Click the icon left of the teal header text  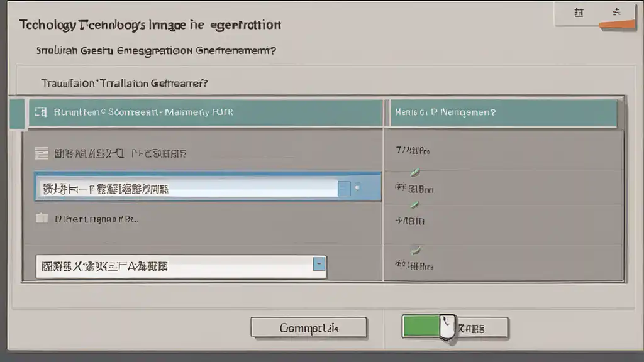click(x=41, y=112)
